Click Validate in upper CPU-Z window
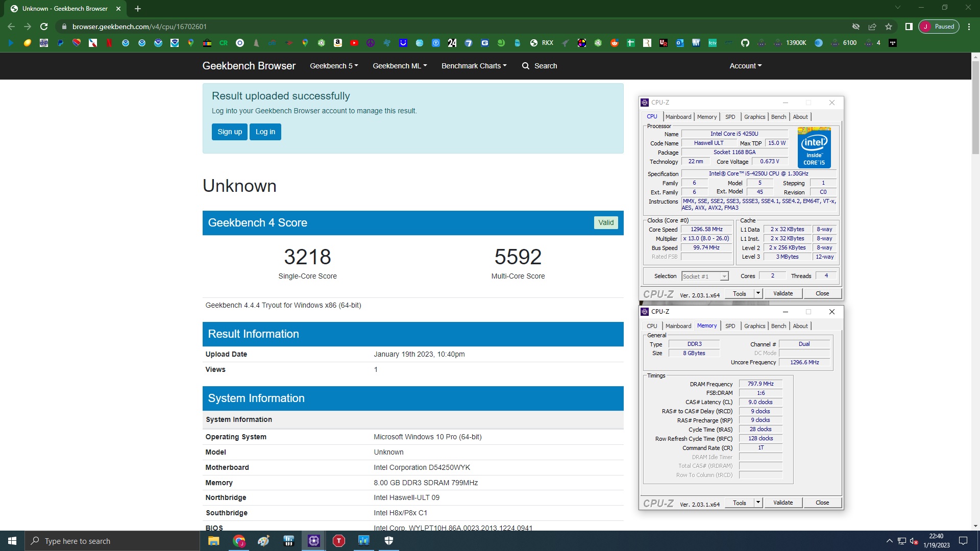The height and width of the screenshot is (551, 980). click(x=783, y=293)
